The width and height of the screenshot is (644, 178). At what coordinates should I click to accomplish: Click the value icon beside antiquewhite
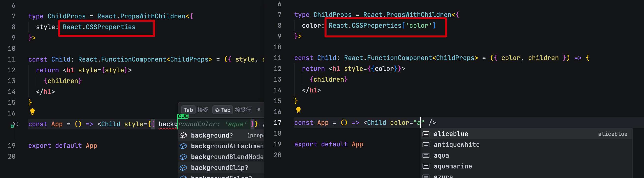click(x=426, y=145)
